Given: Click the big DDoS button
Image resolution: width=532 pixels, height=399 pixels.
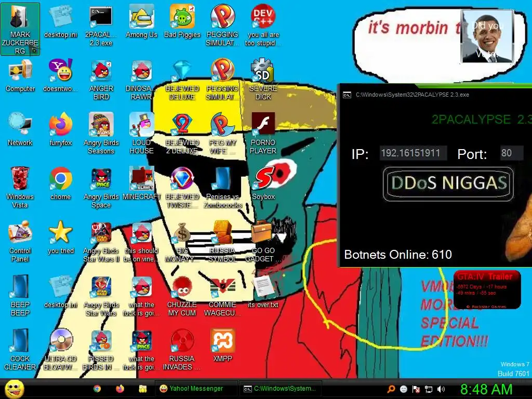Looking at the screenshot, I should [448, 183].
